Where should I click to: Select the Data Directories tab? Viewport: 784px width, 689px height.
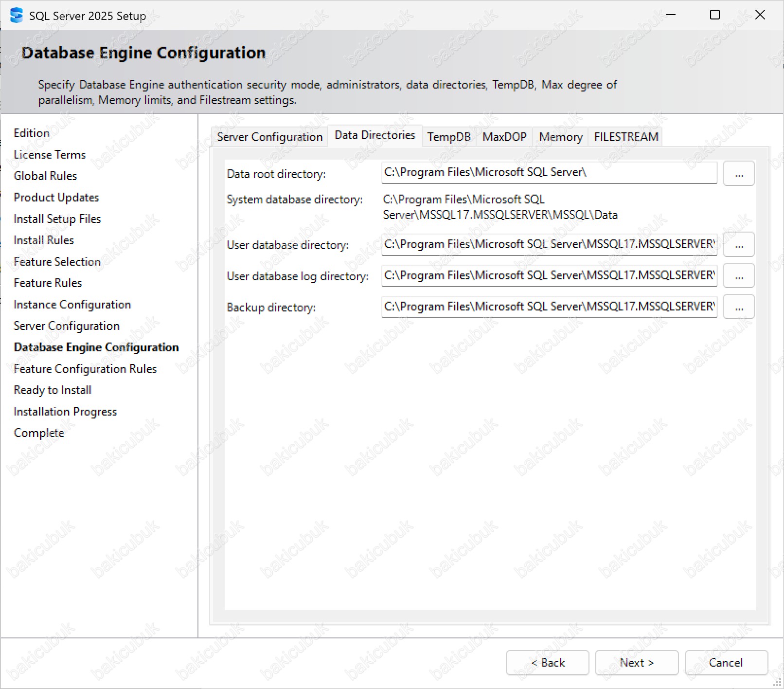pos(375,135)
